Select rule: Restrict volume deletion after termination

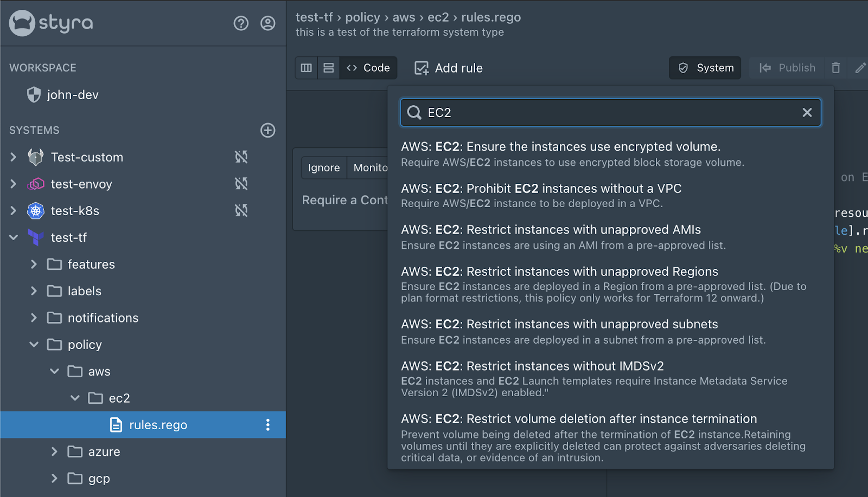611,437
